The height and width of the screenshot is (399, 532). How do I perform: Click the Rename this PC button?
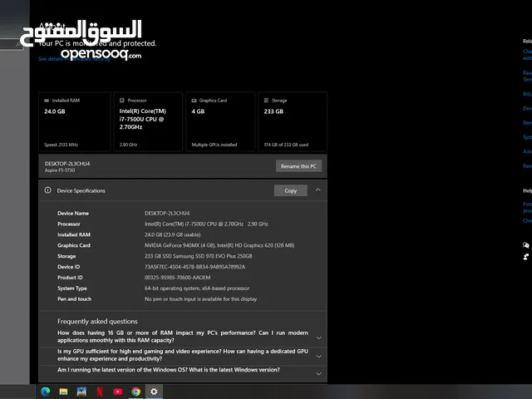click(x=298, y=166)
